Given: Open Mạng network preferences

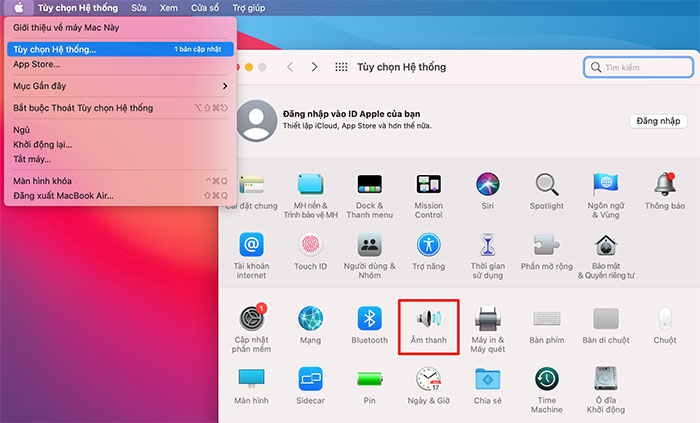Looking at the screenshot, I should point(310,325).
